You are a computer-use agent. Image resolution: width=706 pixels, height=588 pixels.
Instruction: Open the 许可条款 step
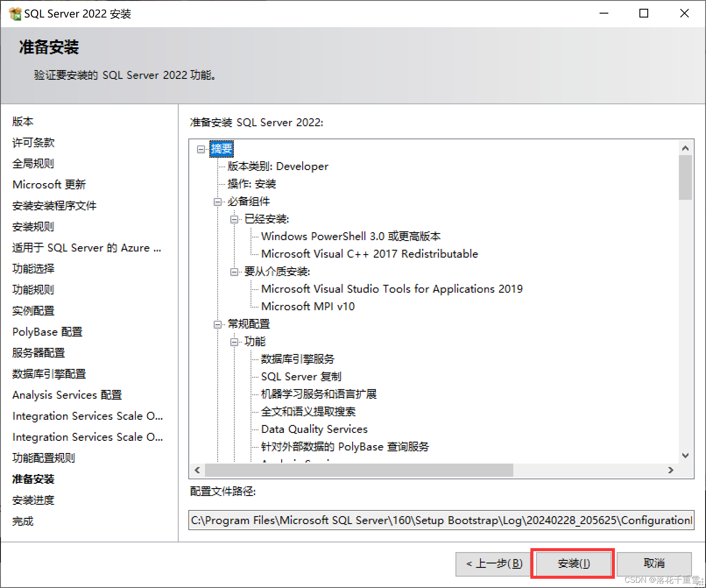tap(33, 142)
